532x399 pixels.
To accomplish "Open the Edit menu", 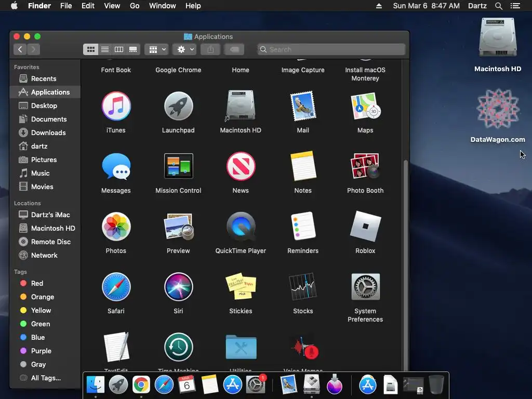I will click(88, 6).
